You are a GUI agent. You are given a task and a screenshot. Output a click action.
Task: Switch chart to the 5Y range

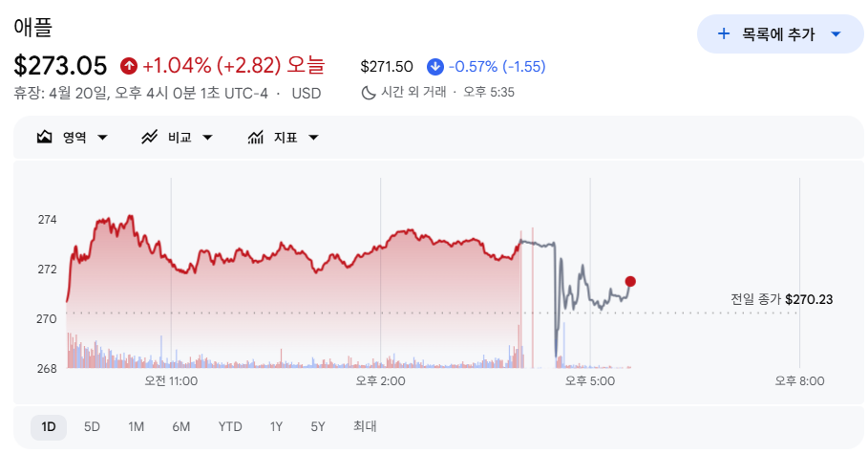tap(318, 427)
